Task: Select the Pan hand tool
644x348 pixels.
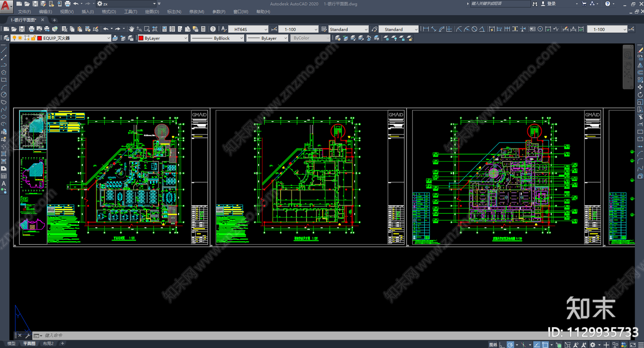Action: coord(131,29)
